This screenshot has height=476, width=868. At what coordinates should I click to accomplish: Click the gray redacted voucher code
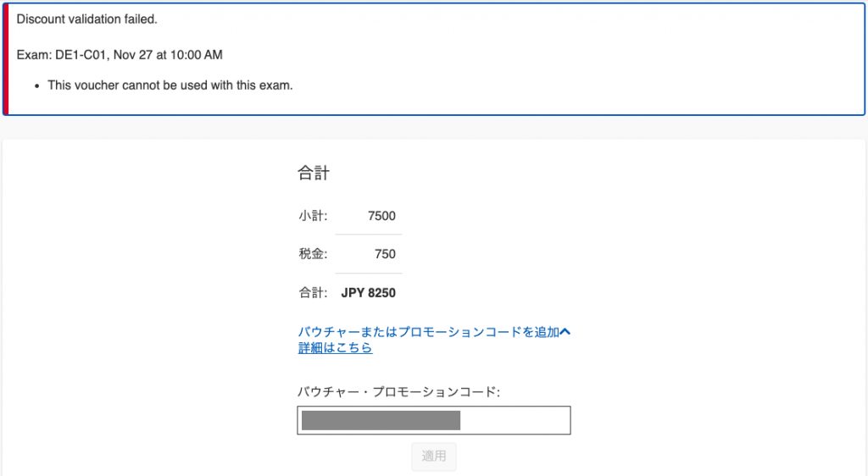pos(381,421)
